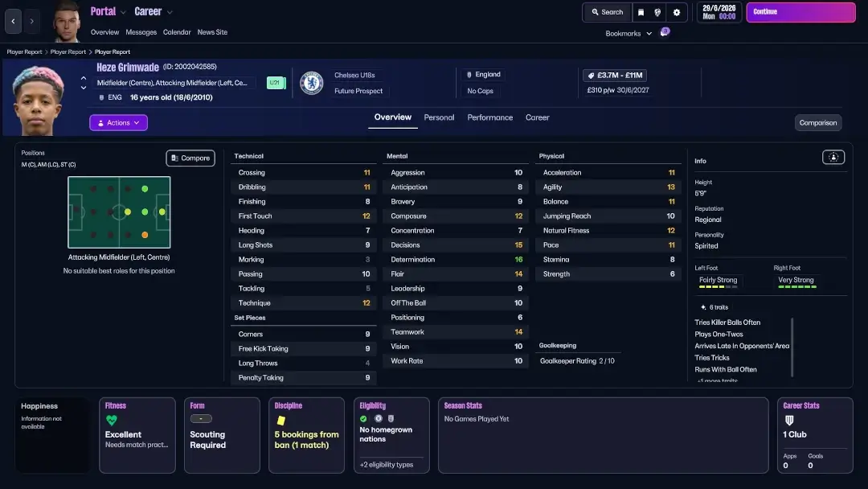Open the Portal dropdown menu

tap(108, 11)
